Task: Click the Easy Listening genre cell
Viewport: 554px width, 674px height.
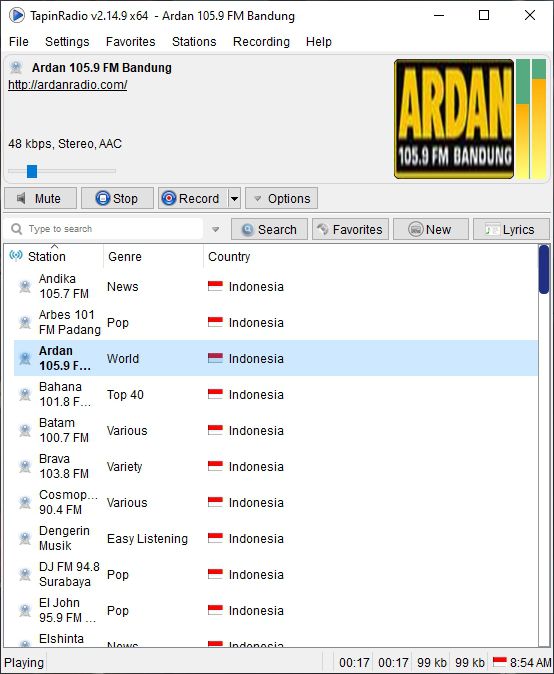Action: (x=147, y=539)
